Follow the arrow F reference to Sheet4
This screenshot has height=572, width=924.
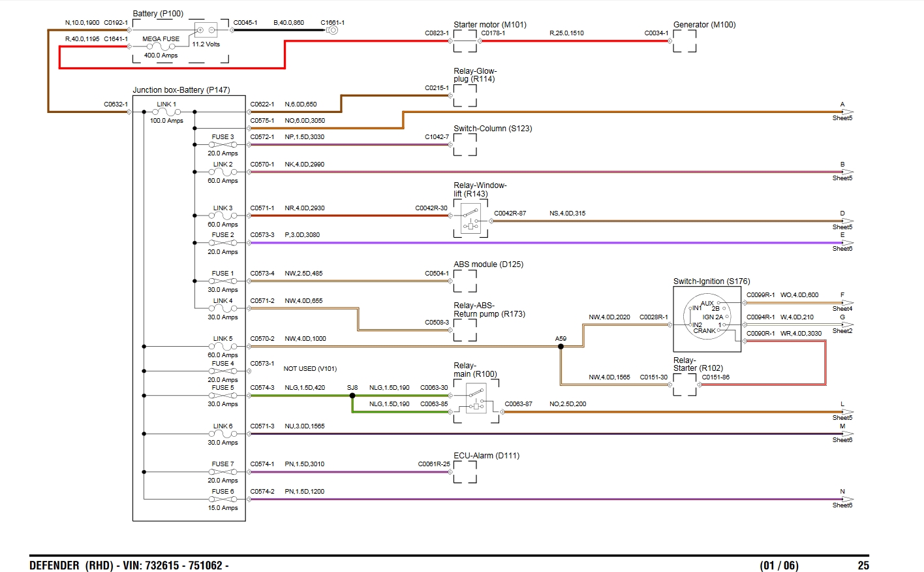(846, 302)
